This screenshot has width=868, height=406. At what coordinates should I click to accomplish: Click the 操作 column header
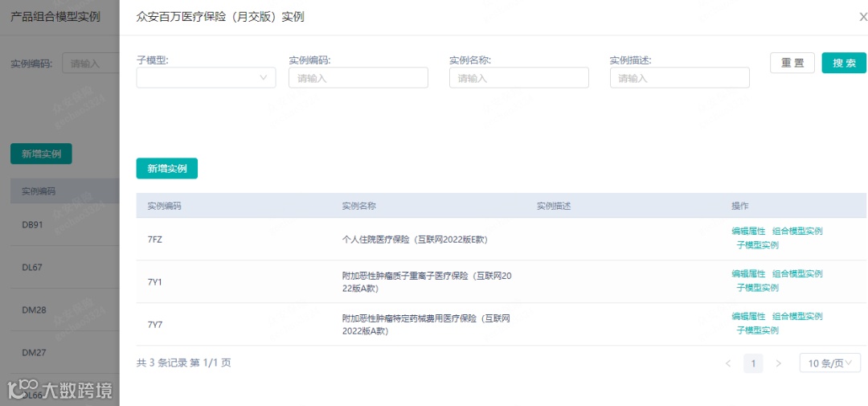tap(740, 206)
